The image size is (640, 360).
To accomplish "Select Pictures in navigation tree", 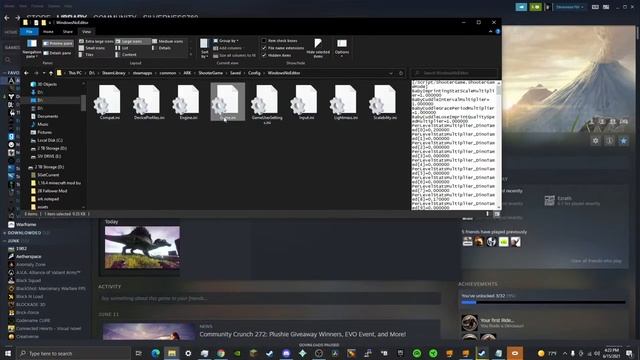I will 41,132.
